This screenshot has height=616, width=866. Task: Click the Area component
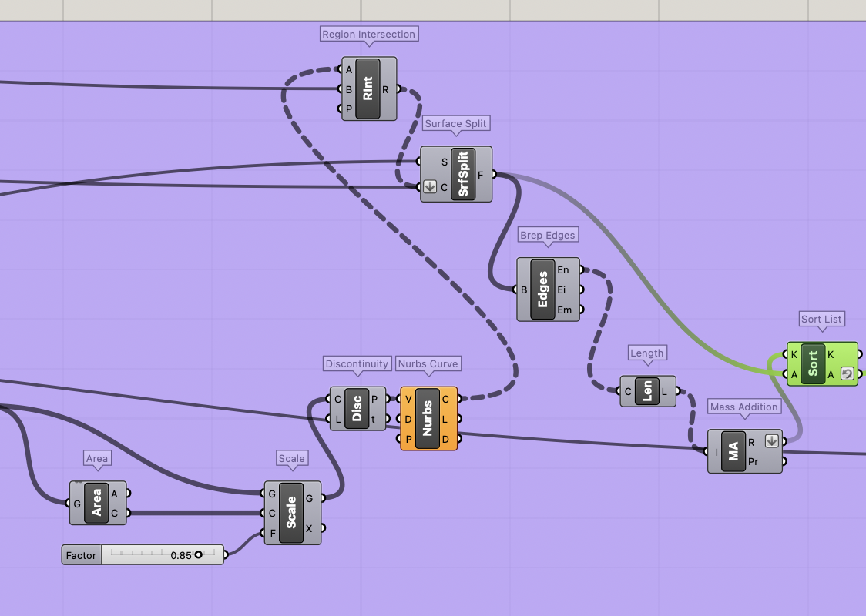[97, 504]
